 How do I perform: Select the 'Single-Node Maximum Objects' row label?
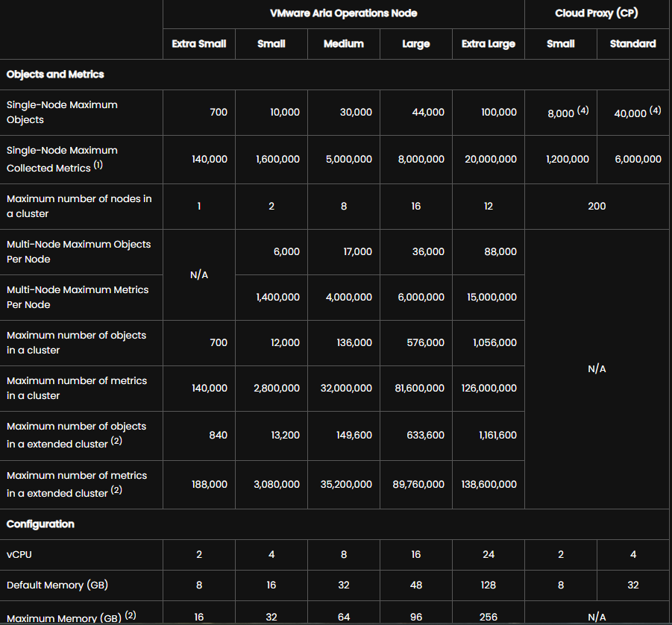62,113
